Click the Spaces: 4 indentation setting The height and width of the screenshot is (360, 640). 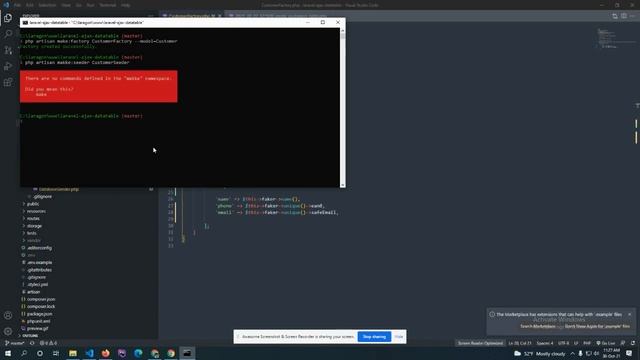[x=545, y=343]
